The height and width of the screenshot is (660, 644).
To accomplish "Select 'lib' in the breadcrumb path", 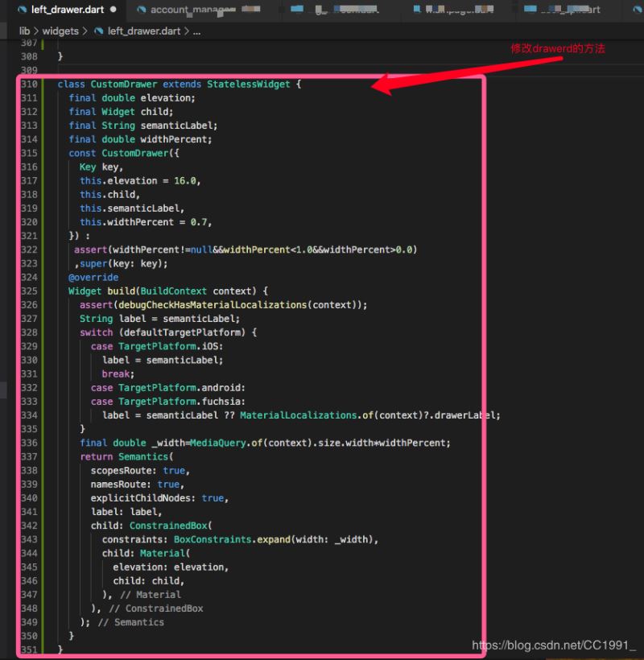I will (24, 31).
